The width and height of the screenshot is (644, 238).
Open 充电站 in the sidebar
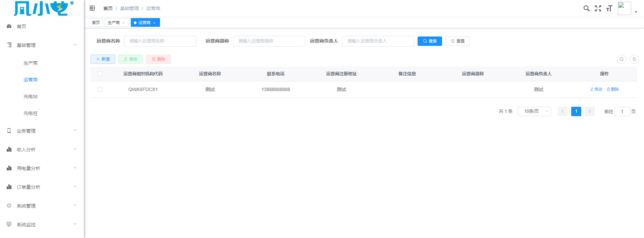pos(31,96)
